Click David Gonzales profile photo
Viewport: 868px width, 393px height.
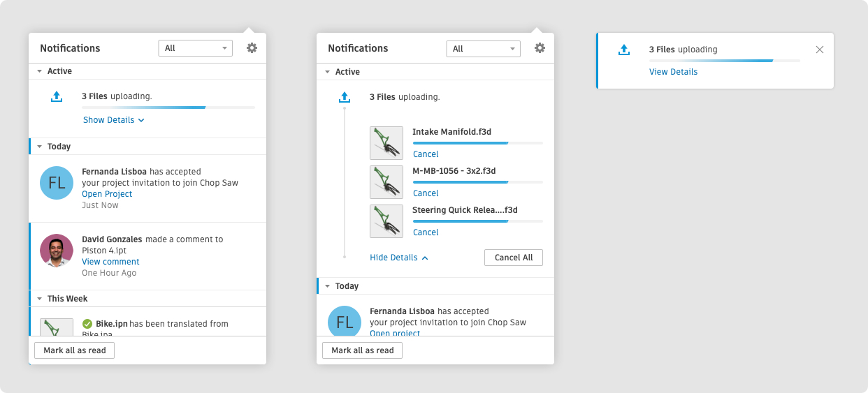(57, 251)
